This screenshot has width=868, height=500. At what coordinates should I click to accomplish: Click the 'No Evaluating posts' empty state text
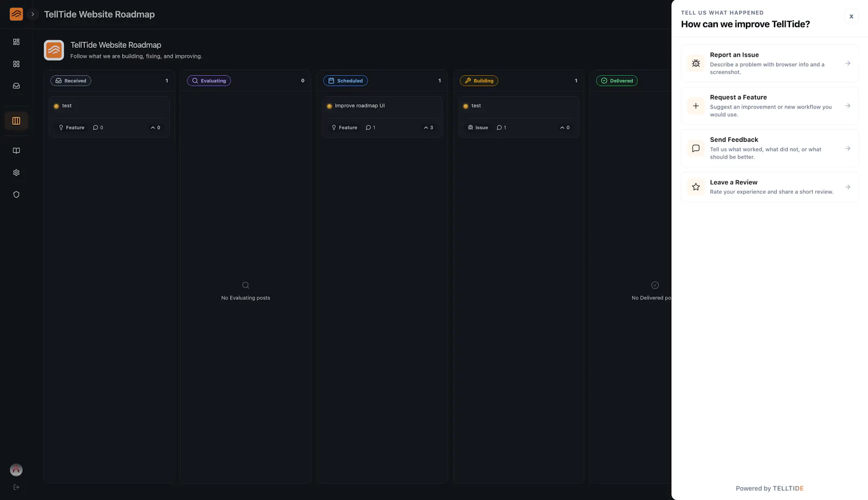(246, 298)
